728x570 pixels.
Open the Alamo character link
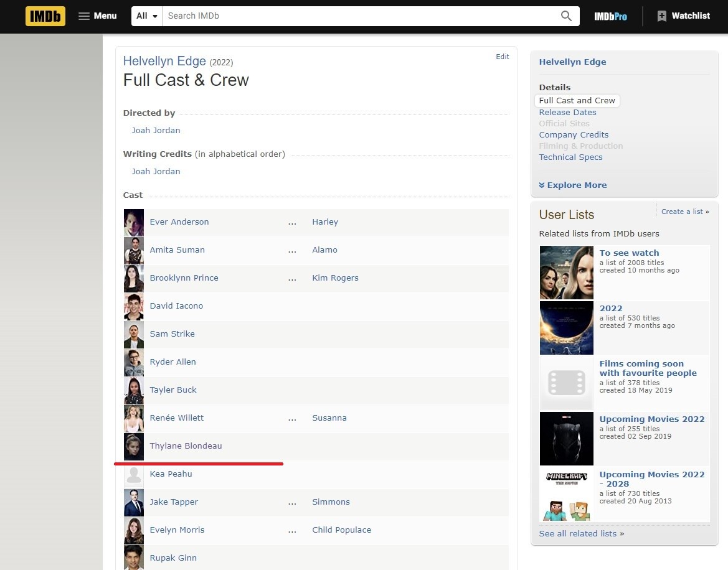point(324,250)
